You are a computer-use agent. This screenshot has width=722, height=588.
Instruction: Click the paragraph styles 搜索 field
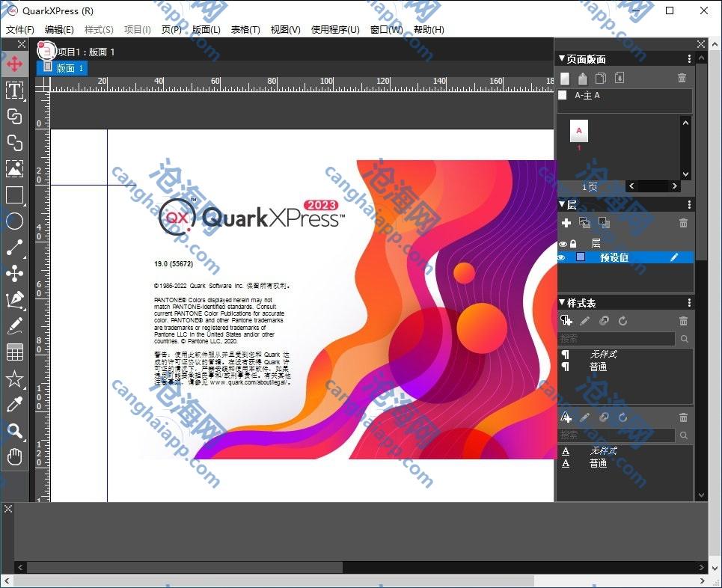click(617, 339)
